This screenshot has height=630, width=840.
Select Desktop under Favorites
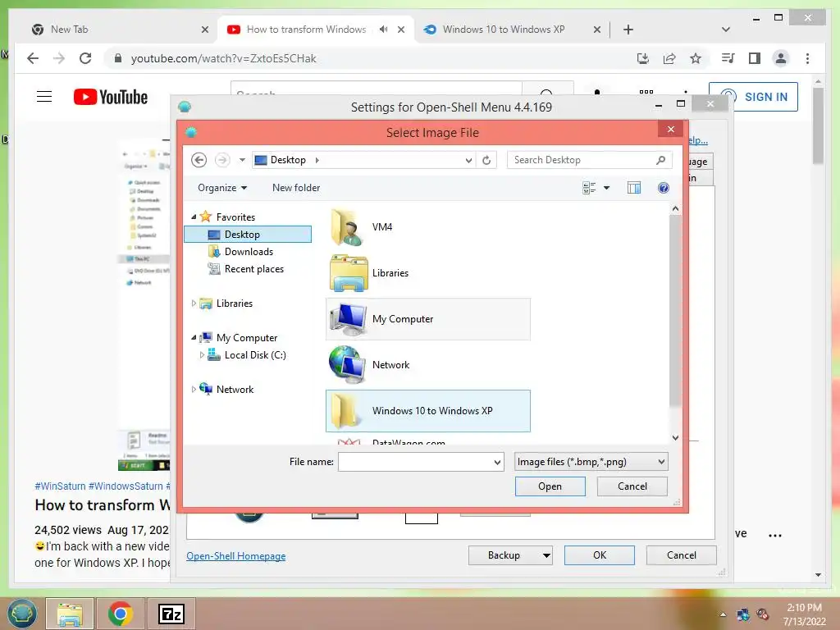248,234
